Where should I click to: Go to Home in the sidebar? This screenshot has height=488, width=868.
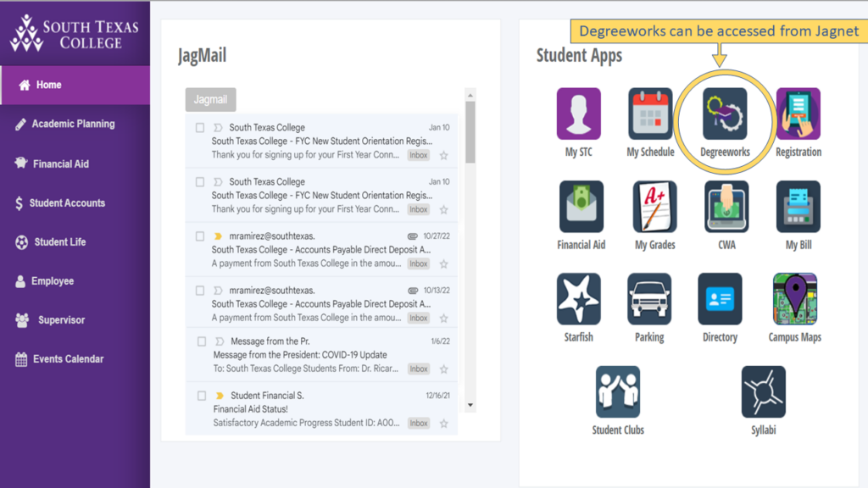click(x=75, y=86)
